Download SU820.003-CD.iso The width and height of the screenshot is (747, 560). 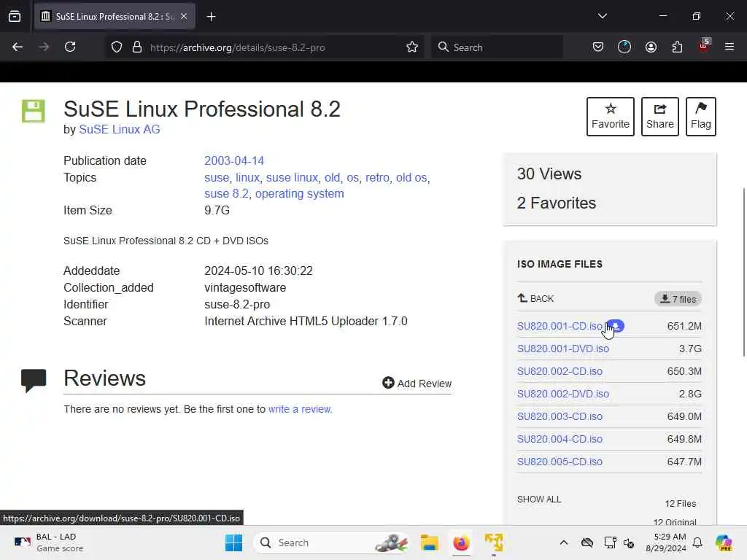click(x=560, y=416)
